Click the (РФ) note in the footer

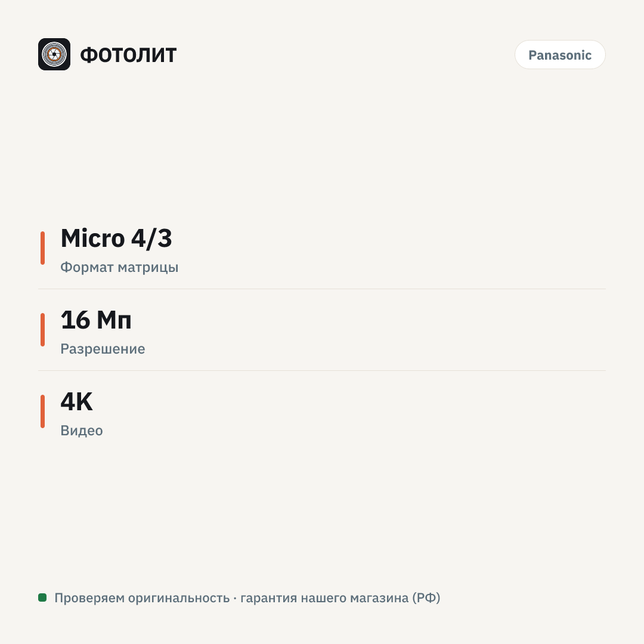[426, 598]
